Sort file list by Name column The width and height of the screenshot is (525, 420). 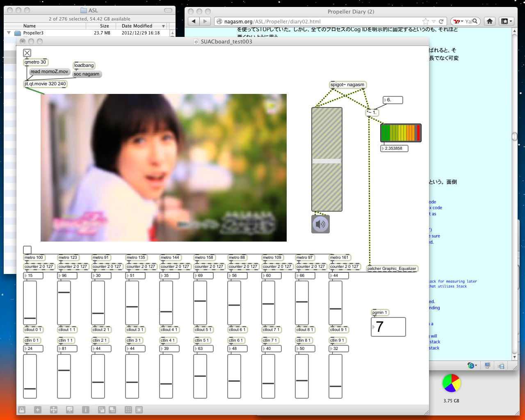[30, 26]
